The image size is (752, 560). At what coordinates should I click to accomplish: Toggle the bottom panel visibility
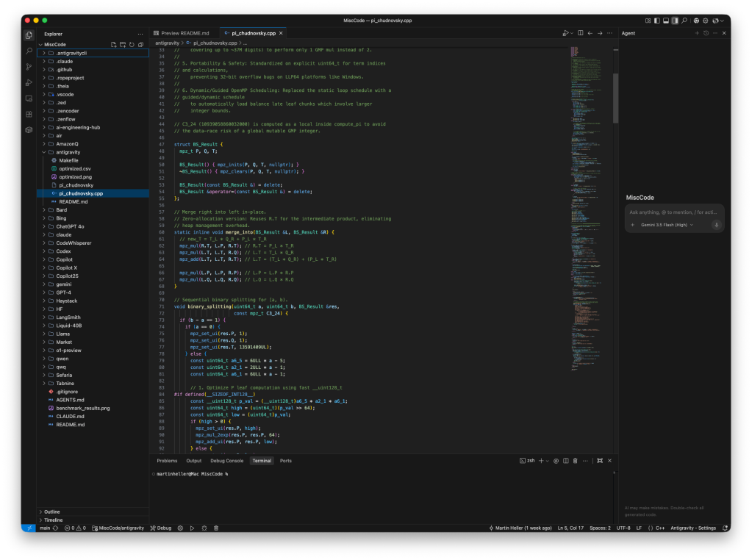(666, 21)
